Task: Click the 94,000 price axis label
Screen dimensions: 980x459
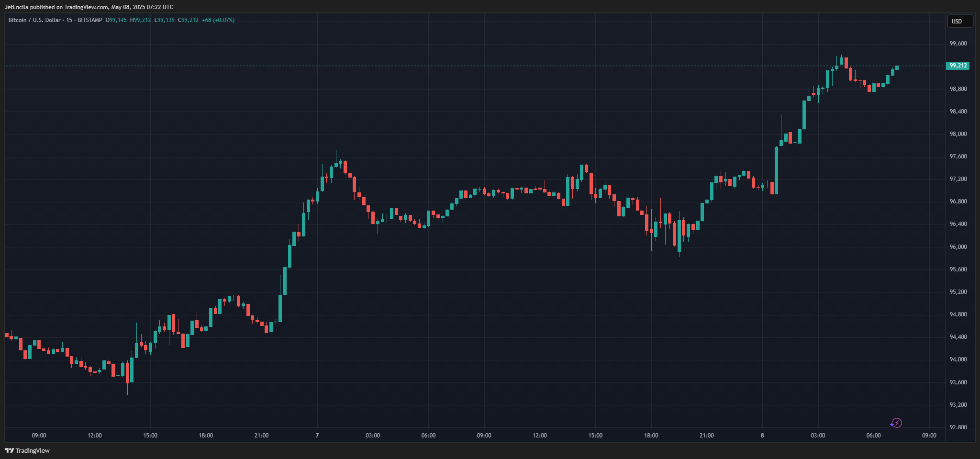Action: 958,359
